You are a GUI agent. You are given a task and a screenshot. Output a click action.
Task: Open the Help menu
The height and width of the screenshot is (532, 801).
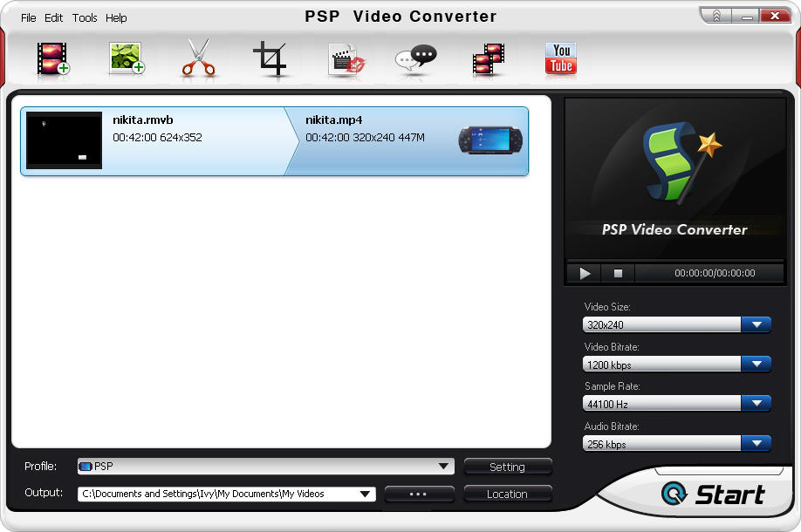(116, 17)
